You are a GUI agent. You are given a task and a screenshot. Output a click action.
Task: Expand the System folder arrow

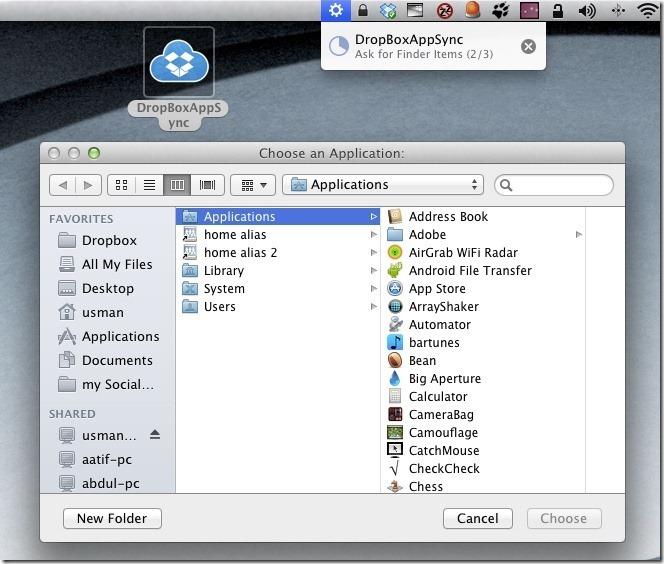(374, 289)
